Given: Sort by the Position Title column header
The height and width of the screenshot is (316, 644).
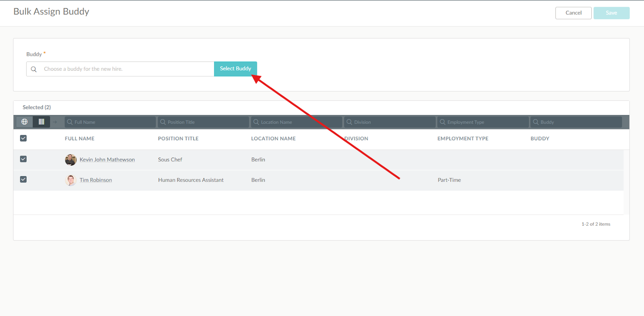Looking at the screenshot, I should pyautogui.click(x=178, y=139).
